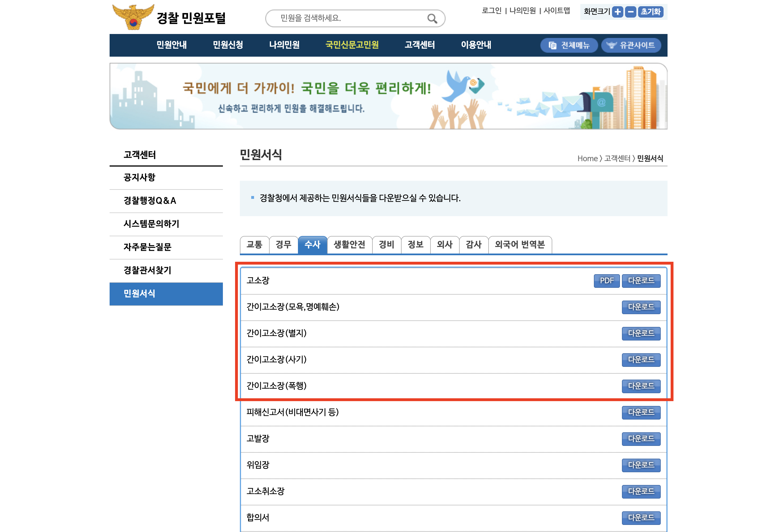Download 간이고소장(사기) form

coord(641,360)
